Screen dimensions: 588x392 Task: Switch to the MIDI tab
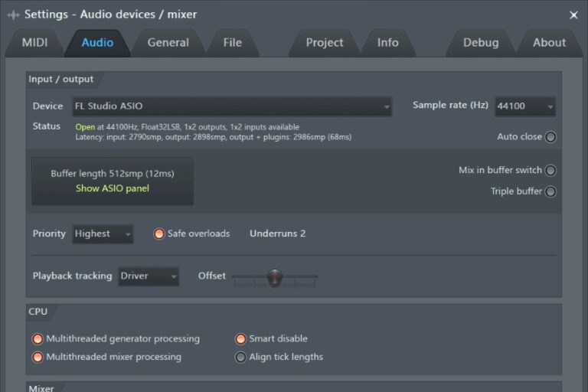pyautogui.click(x=35, y=43)
